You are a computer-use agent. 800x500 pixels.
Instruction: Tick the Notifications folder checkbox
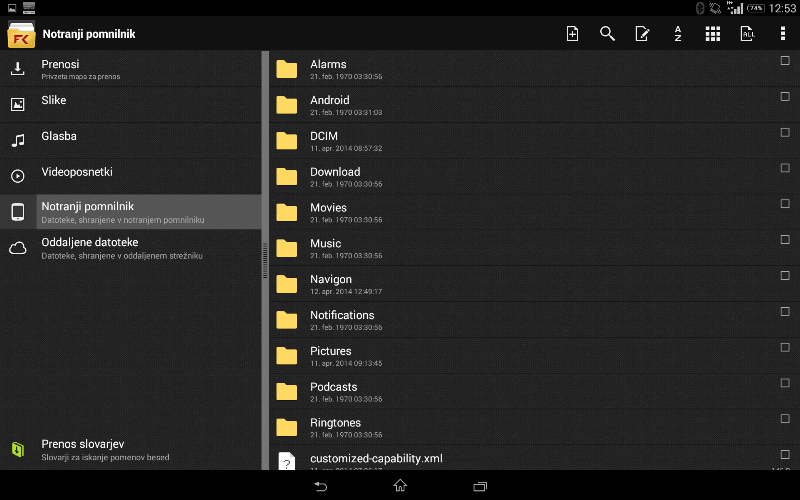(785, 311)
